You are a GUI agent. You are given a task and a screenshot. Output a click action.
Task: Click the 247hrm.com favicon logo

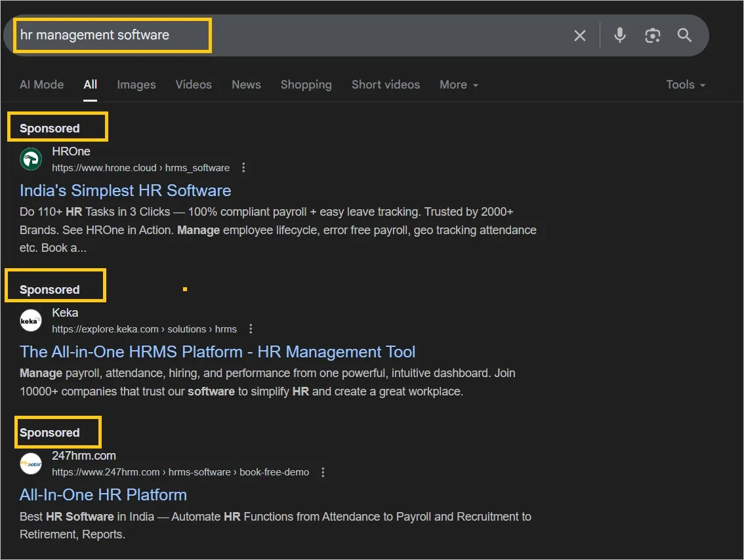click(x=31, y=464)
